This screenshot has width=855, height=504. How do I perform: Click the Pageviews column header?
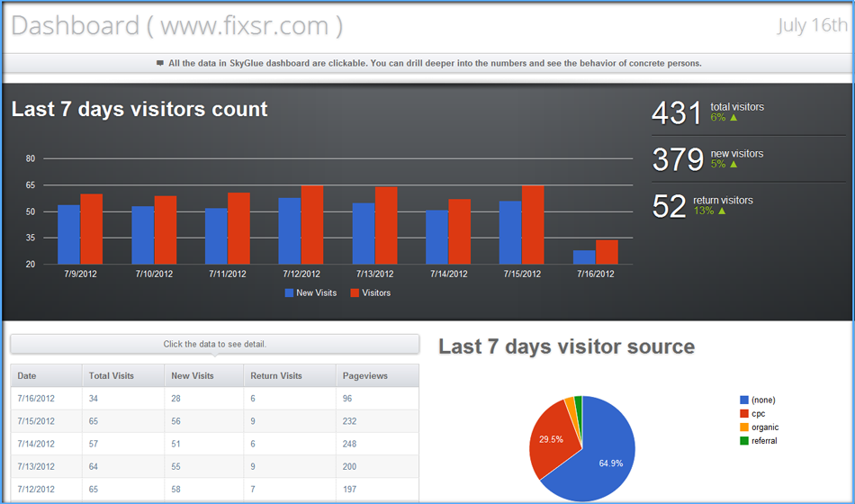point(377,376)
